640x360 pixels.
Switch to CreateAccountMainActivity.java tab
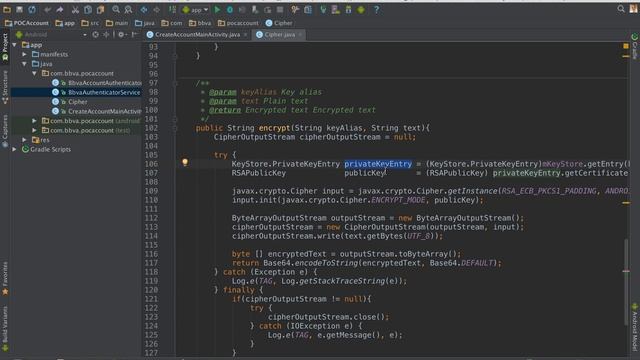pyautogui.click(x=193, y=35)
